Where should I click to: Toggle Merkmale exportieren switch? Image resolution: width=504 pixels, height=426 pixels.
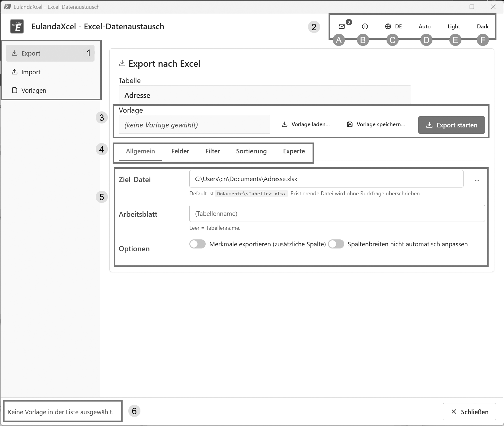pos(197,244)
